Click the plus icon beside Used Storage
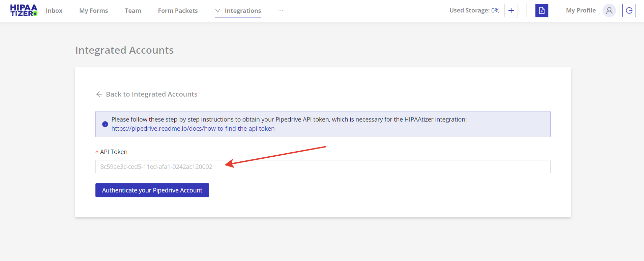This screenshot has height=261, width=644. click(511, 10)
